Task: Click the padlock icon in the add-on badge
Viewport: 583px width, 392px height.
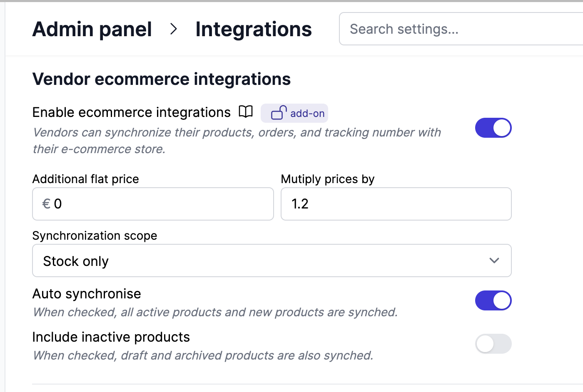Action: click(278, 112)
